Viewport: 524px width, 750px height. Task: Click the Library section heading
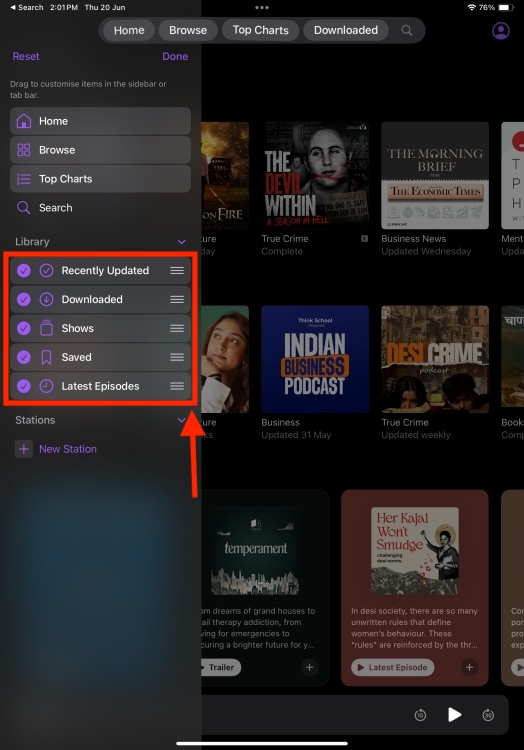[x=32, y=242]
